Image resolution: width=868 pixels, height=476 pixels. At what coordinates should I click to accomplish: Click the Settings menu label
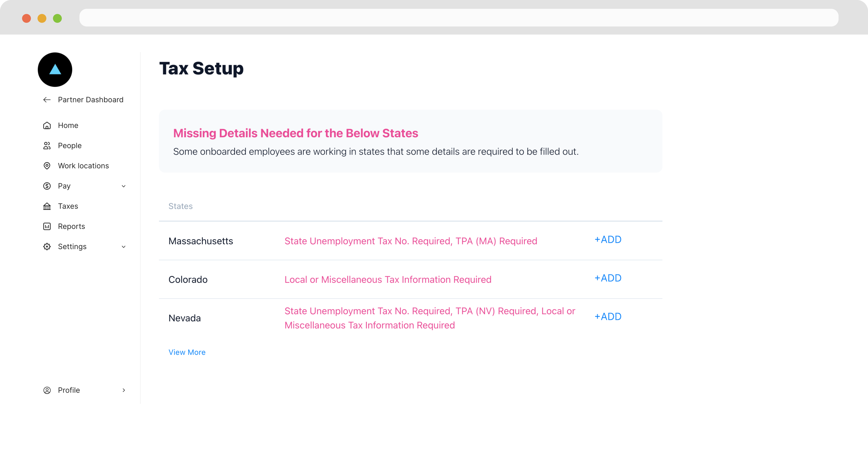pos(72,247)
